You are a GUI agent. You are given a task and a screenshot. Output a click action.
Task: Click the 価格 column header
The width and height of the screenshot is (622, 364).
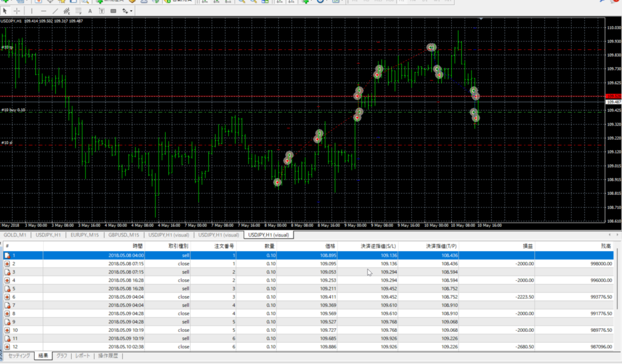[307, 246]
